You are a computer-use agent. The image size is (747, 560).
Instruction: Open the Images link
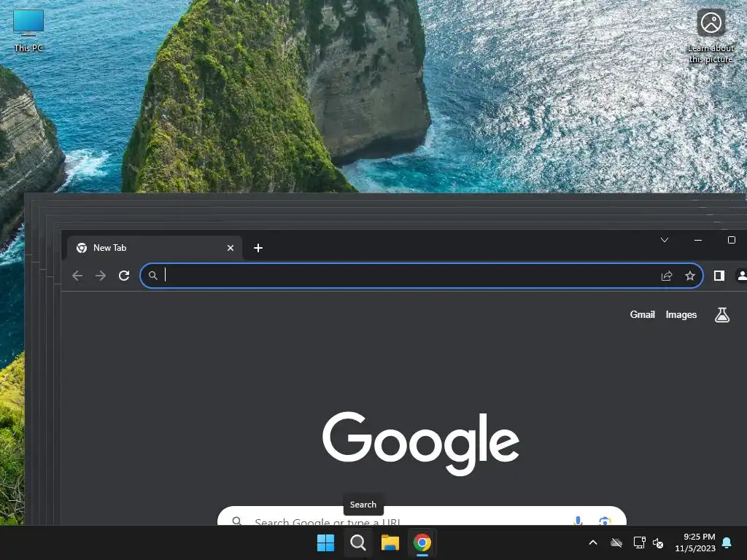point(681,315)
